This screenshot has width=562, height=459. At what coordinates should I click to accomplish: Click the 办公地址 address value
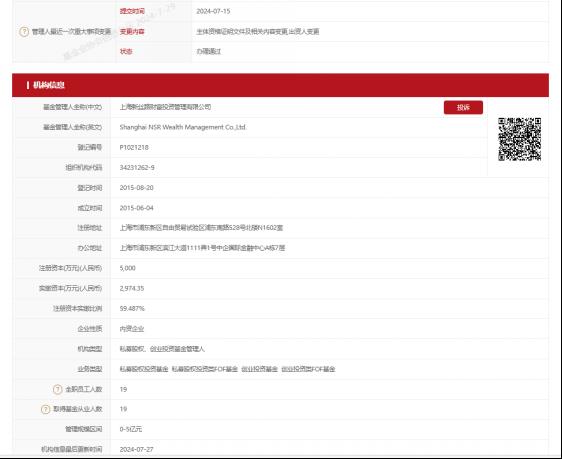pos(203,248)
